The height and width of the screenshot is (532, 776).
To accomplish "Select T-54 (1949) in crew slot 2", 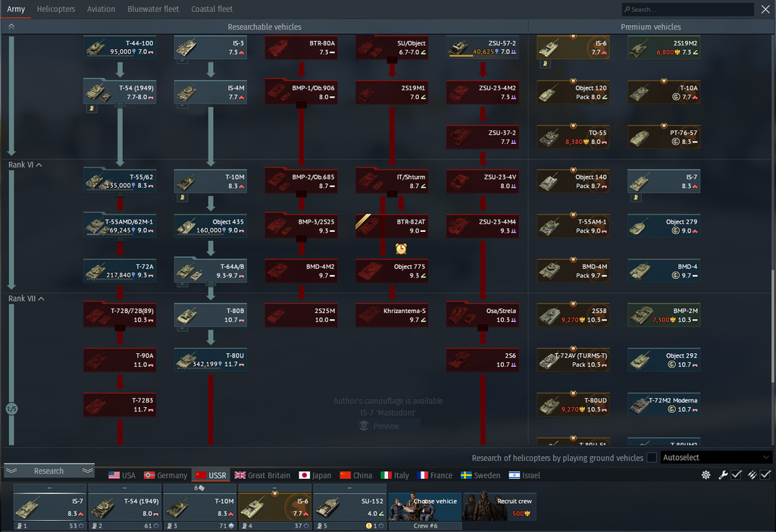I will 125,506.
